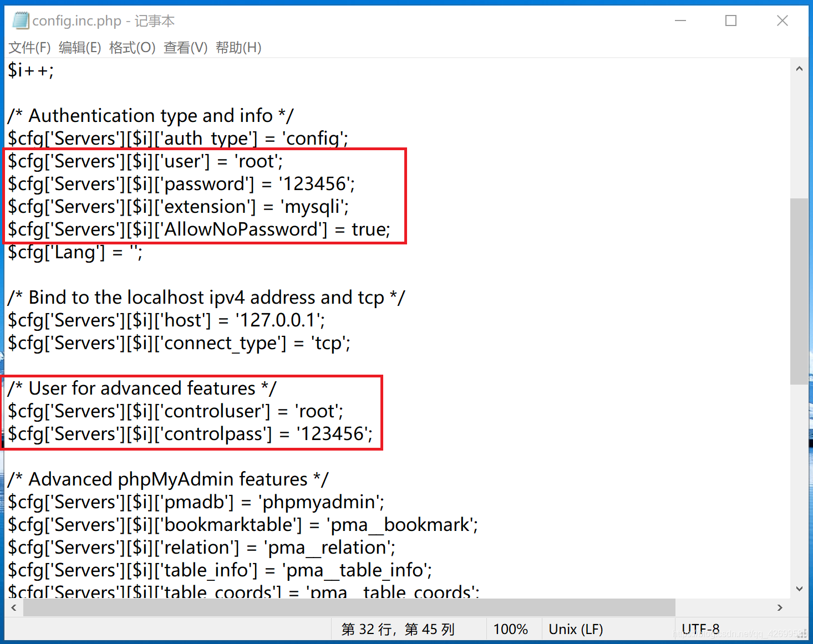Click the Advanced phpMyAdmin features comment
Screen dimensions: 813x644
pyautogui.click(x=168, y=479)
